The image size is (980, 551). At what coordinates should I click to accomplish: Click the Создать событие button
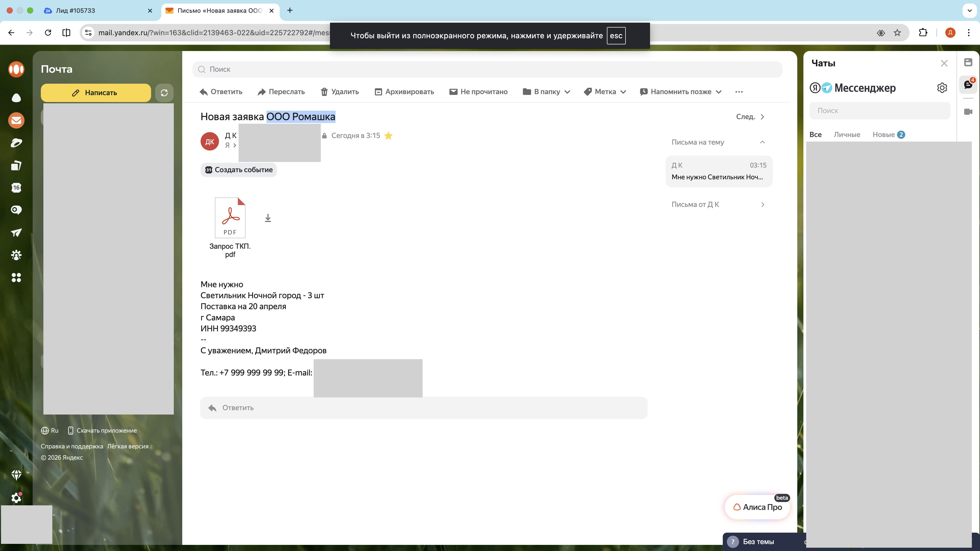click(239, 170)
